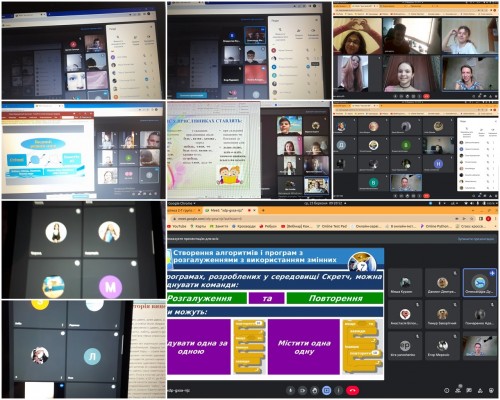This screenshot has height=400, width=500.
Task: Open more options next to the hang-up button
Action: pos(339,390)
